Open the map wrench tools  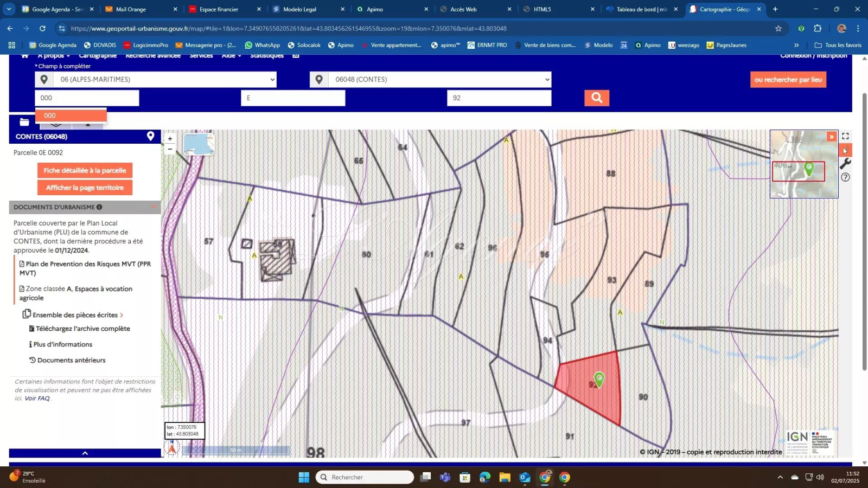click(845, 164)
